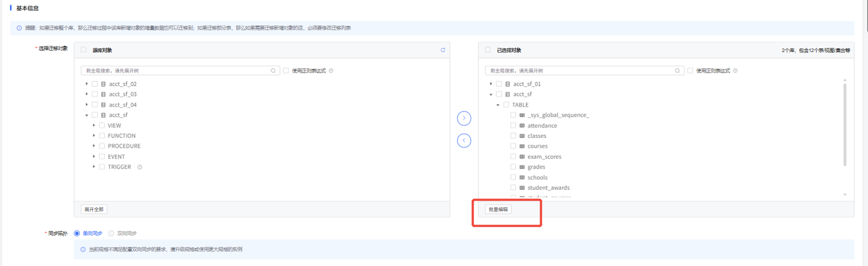The image size is (868, 266).
Task: Click scroll-down arrow in selected list
Action: (845, 194)
